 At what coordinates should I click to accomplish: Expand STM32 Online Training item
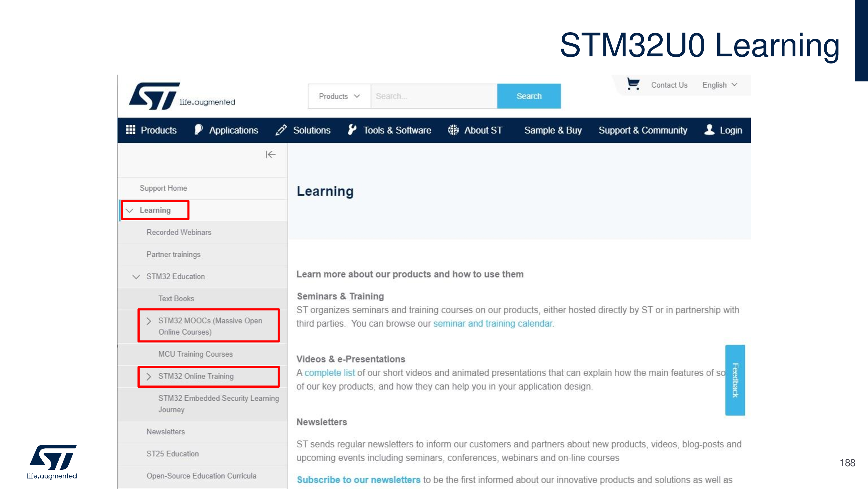point(149,376)
